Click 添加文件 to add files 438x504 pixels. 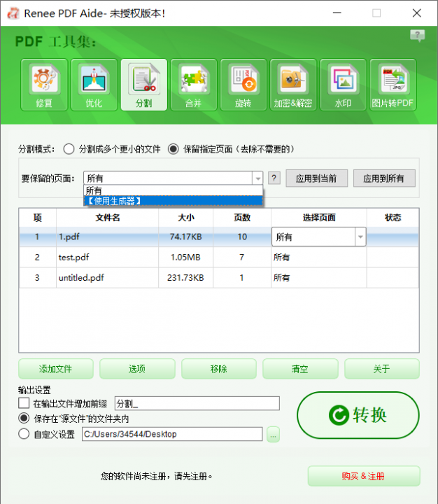coord(56,369)
